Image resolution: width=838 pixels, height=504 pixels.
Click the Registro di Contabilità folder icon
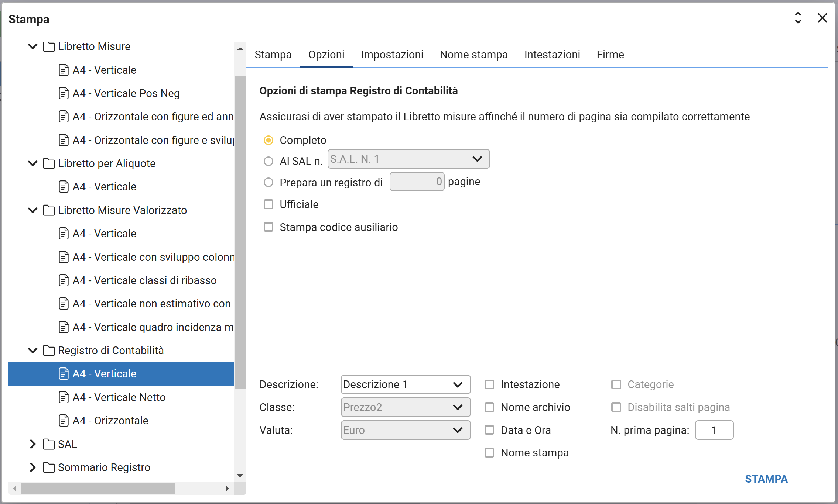(x=49, y=351)
